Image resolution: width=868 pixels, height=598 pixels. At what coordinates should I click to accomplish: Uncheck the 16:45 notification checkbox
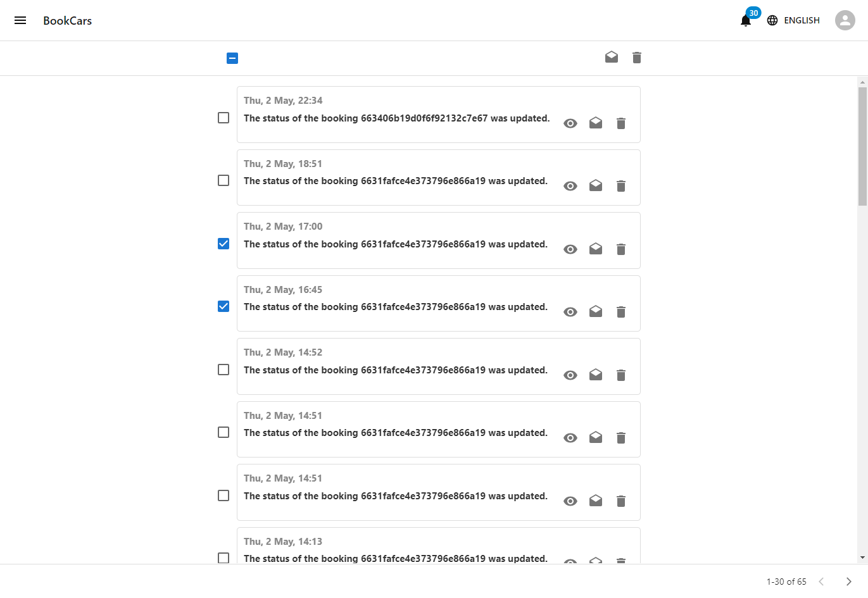pos(223,306)
